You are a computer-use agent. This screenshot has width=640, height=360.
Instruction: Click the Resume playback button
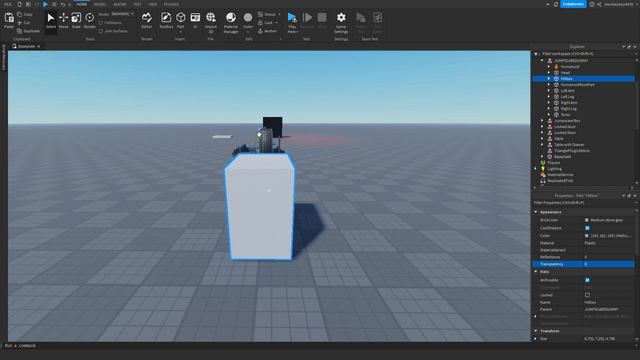[307, 20]
